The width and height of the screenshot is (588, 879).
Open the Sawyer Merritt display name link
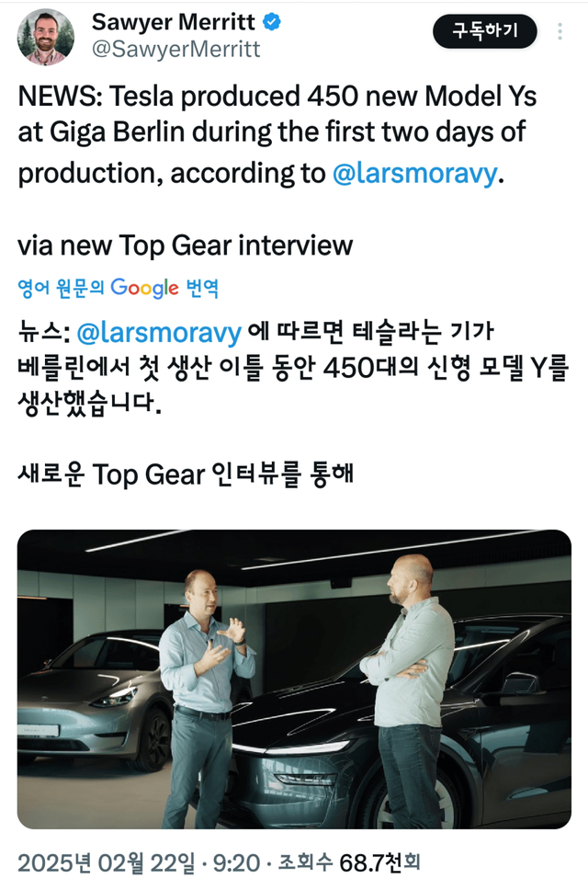[x=173, y=22]
